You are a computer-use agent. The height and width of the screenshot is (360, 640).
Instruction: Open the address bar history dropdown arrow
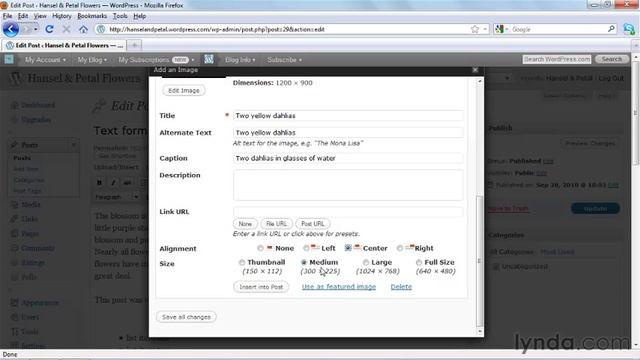point(485,29)
